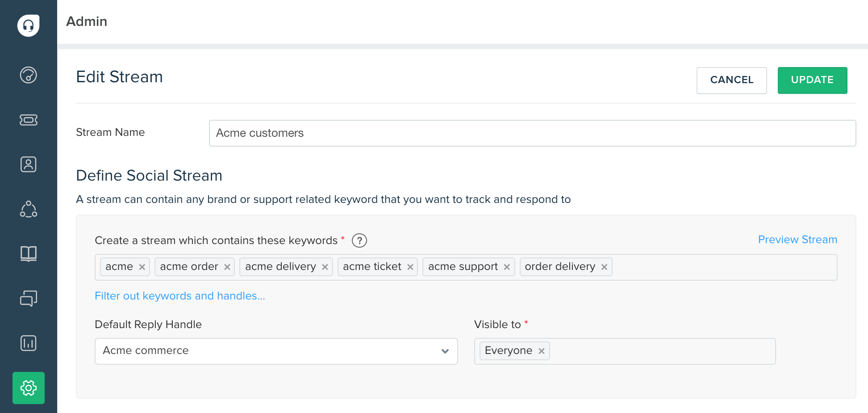Open the Solutions book icon in sidebar
Viewport: 868px width, 413px height.
(x=28, y=254)
